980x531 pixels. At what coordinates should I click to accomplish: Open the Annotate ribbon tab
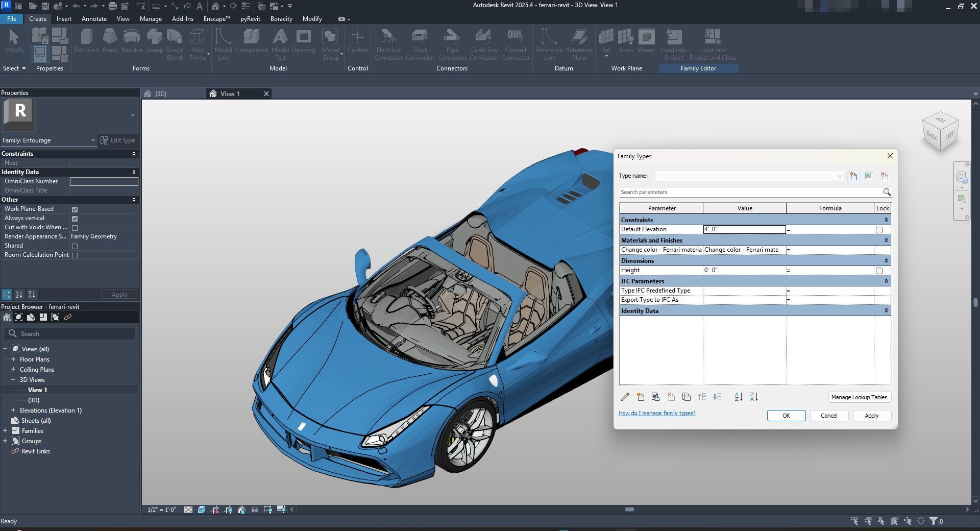(x=94, y=19)
